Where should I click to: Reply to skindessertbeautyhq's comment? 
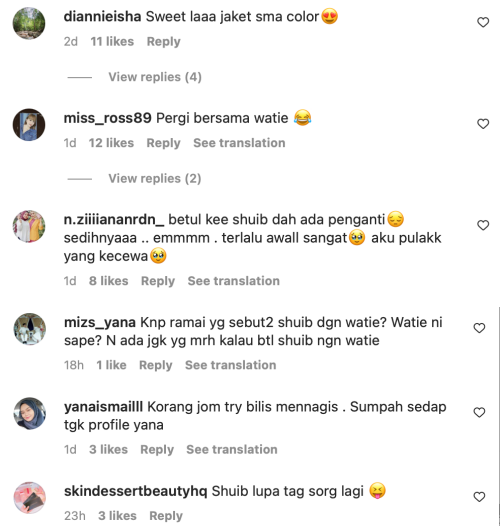point(166,516)
